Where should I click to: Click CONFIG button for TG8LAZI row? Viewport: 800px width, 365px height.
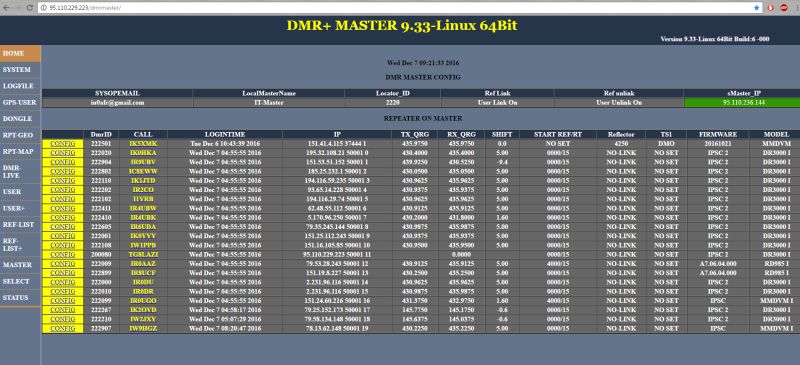click(63, 254)
